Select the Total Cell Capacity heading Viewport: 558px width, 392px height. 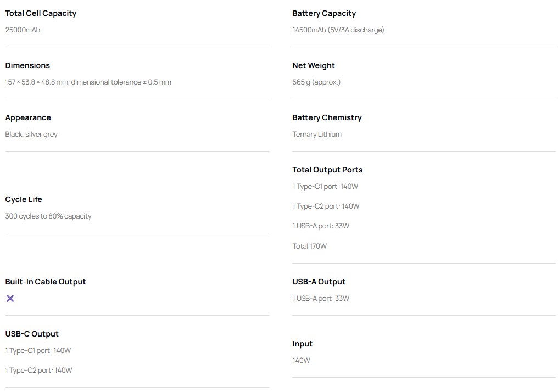[41, 14]
